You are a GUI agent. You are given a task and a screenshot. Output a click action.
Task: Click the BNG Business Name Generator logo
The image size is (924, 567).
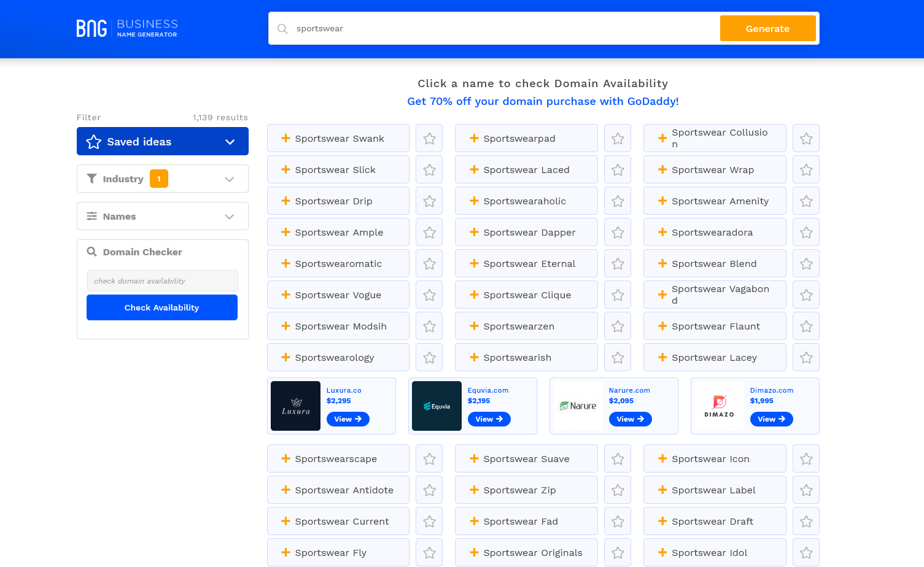click(x=127, y=28)
